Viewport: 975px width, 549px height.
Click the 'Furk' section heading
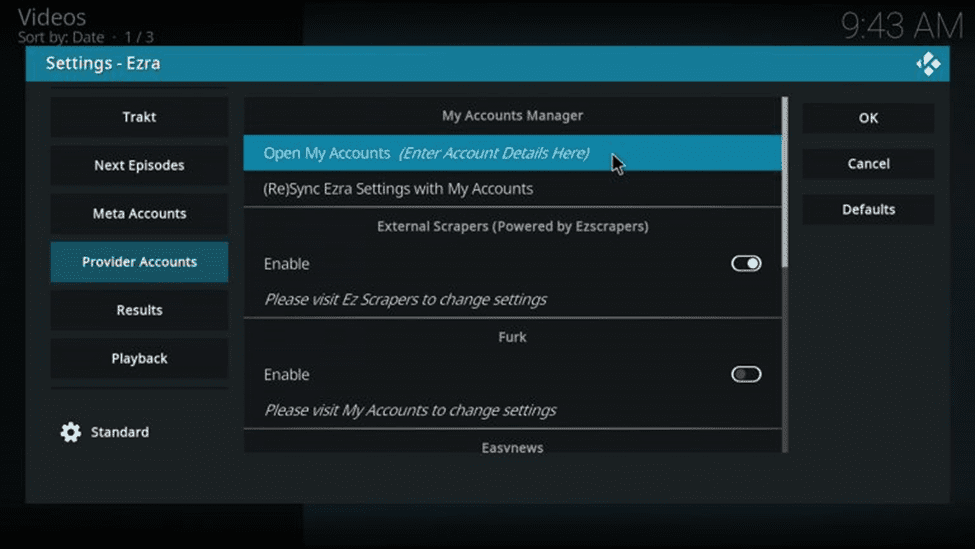[512, 337]
